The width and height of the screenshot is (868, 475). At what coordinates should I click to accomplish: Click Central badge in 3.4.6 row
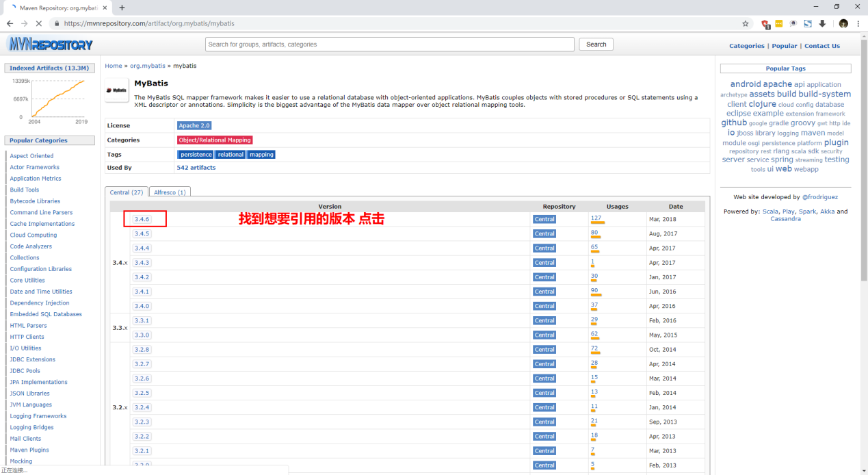(x=544, y=220)
